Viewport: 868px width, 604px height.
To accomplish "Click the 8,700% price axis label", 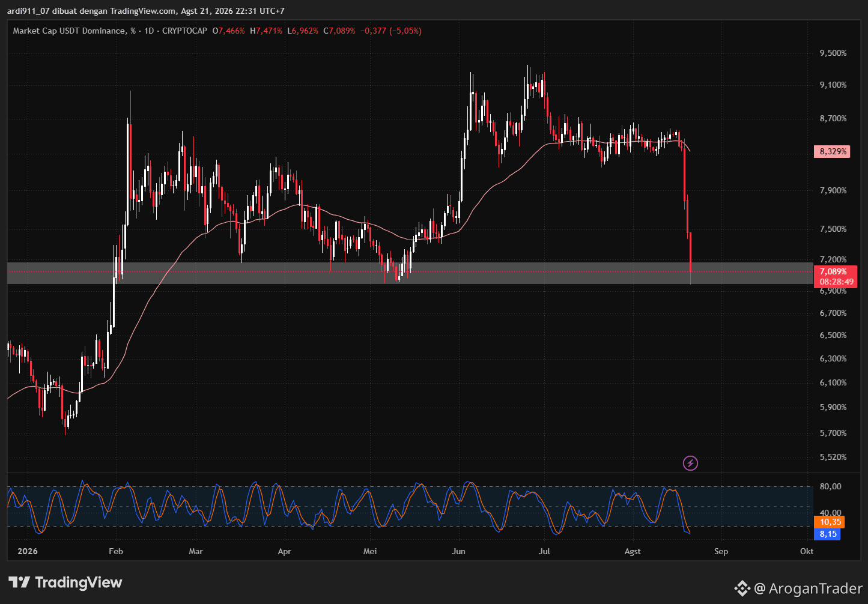I will point(833,118).
